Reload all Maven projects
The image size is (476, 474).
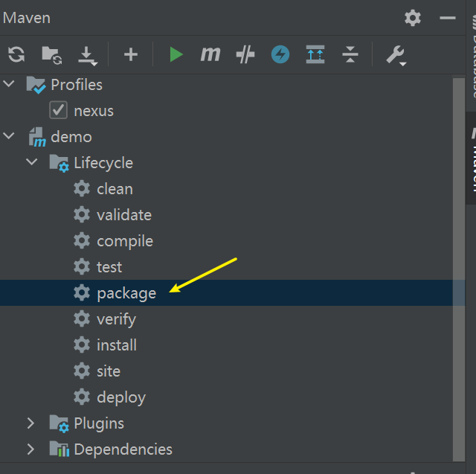pos(16,54)
